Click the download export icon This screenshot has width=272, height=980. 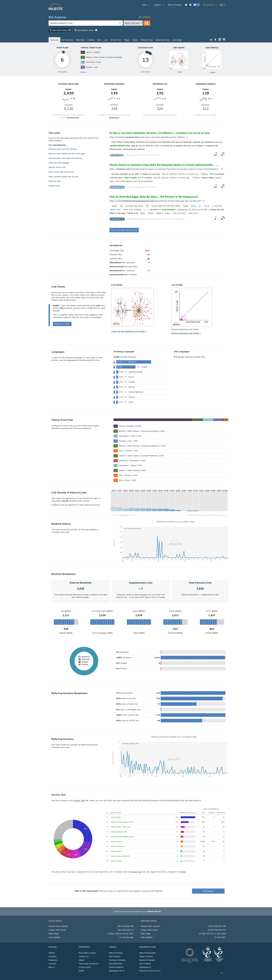click(x=215, y=40)
